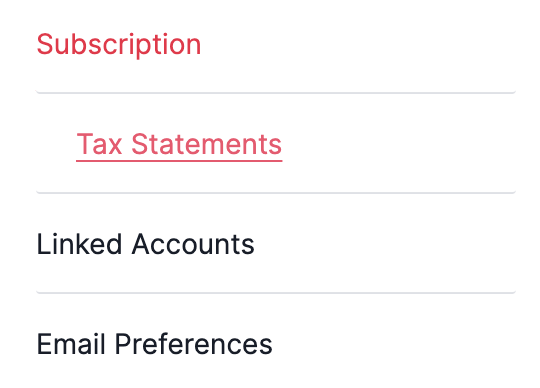
Task: Follow the indented Tax Statements link
Action: coord(179,144)
